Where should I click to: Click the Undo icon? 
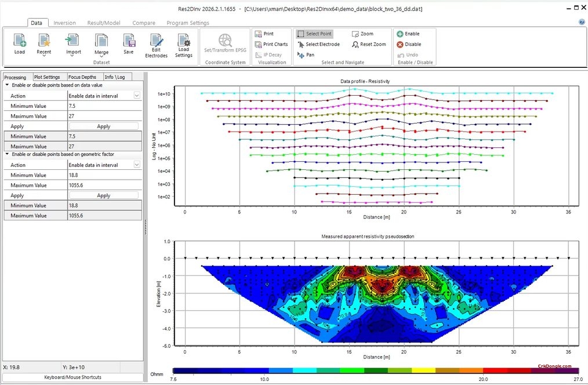click(401, 55)
